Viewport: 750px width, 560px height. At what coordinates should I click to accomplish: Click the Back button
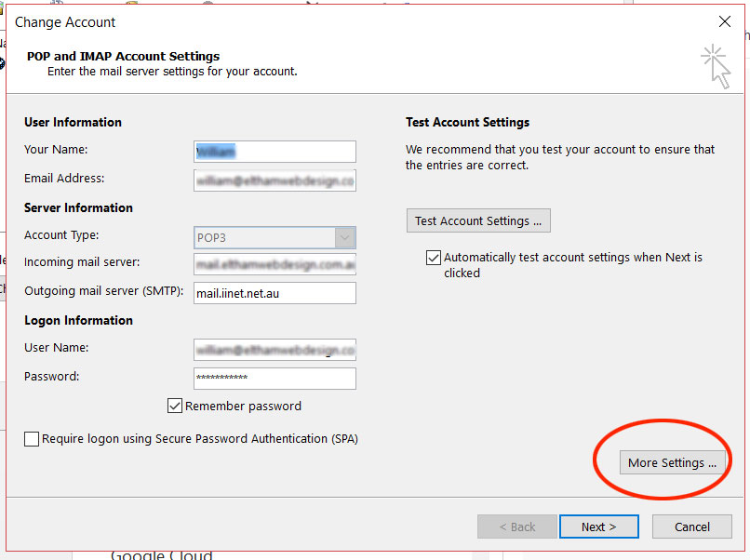(516, 526)
